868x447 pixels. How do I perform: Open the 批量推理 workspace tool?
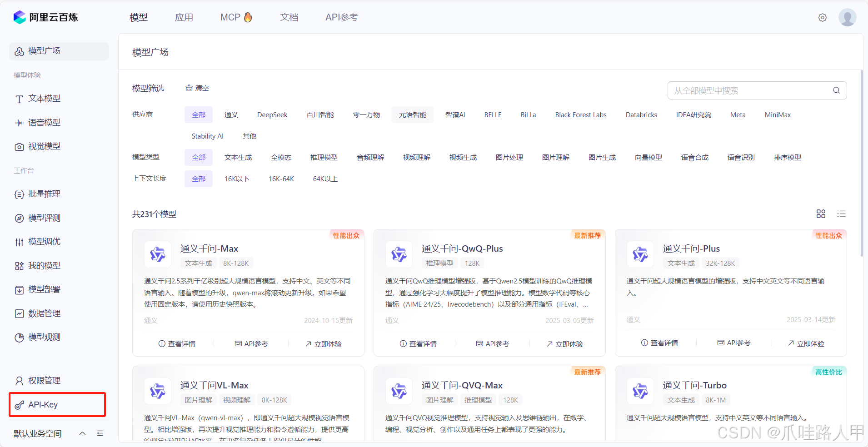pos(45,194)
